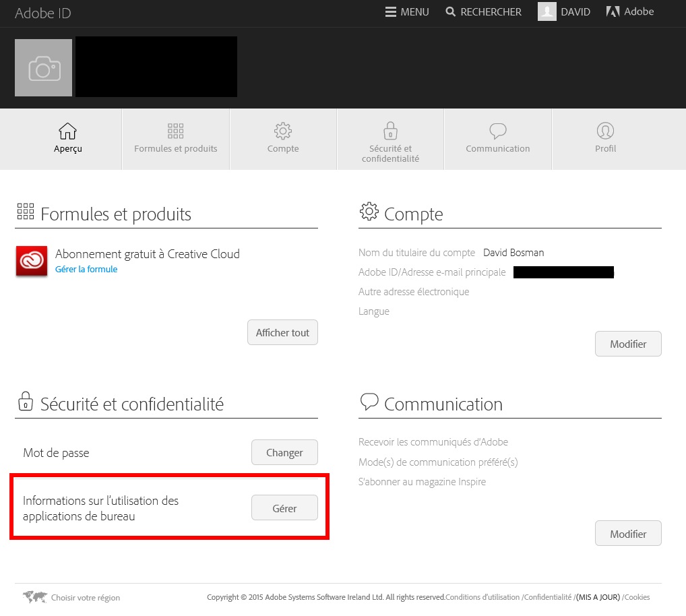The width and height of the screenshot is (686, 616).
Task: Click the Compte section heading
Action: 414,214
